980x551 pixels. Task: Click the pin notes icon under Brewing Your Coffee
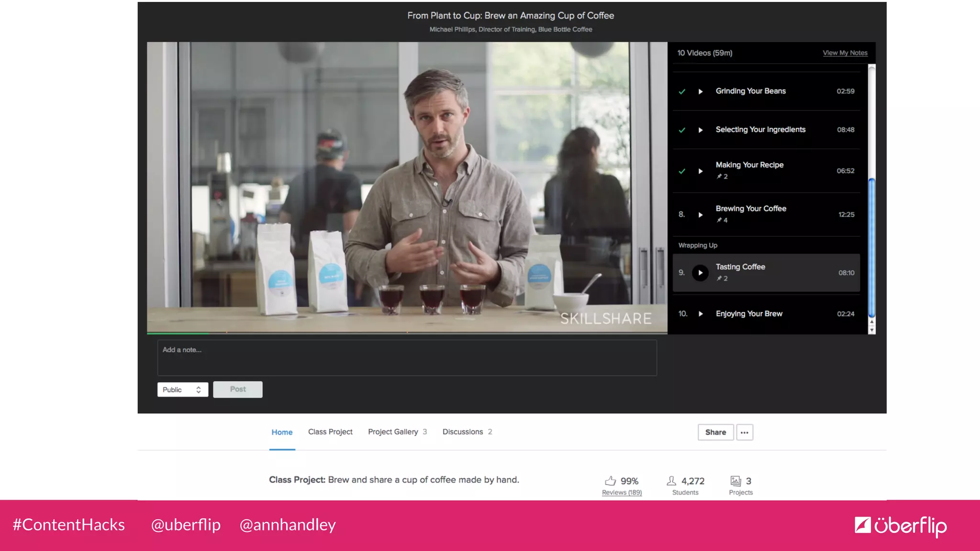[719, 220]
